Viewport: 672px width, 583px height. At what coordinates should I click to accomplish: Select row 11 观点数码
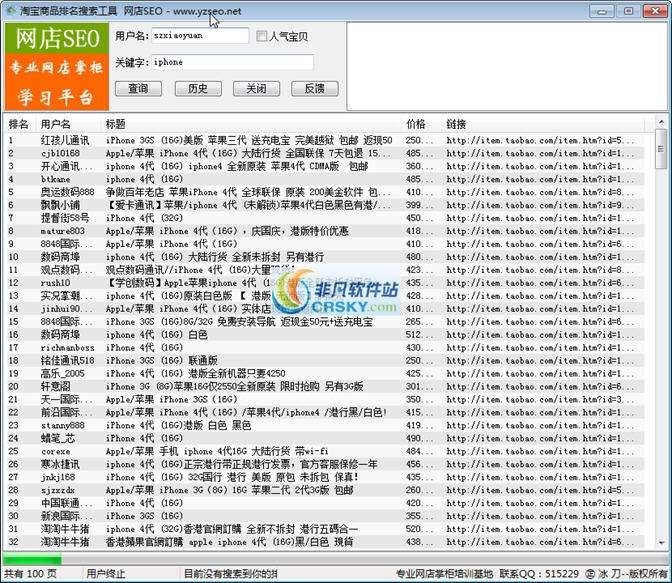tap(324, 270)
